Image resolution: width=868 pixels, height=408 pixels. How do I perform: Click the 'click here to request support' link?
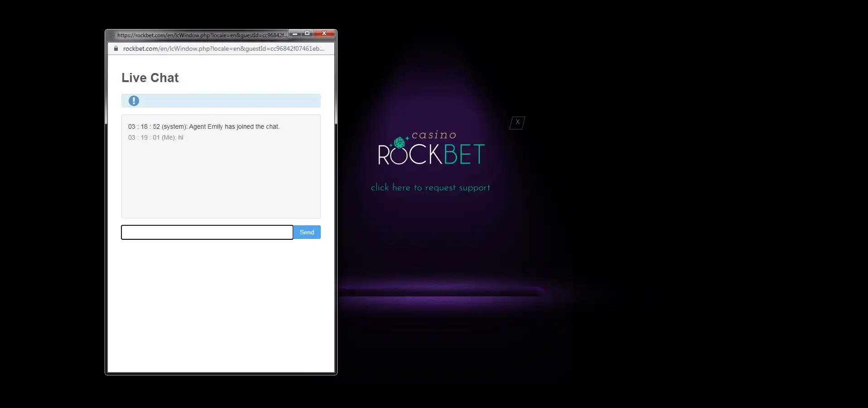click(430, 188)
